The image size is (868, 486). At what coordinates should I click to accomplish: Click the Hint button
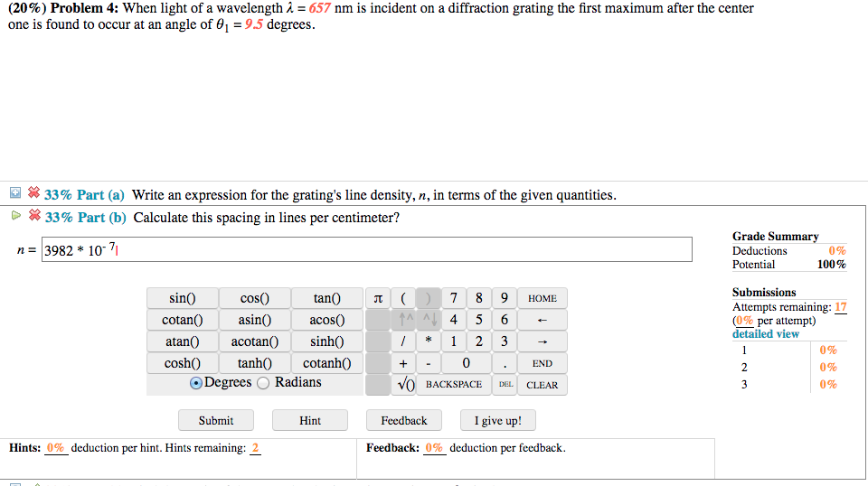pyautogui.click(x=310, y=420)
